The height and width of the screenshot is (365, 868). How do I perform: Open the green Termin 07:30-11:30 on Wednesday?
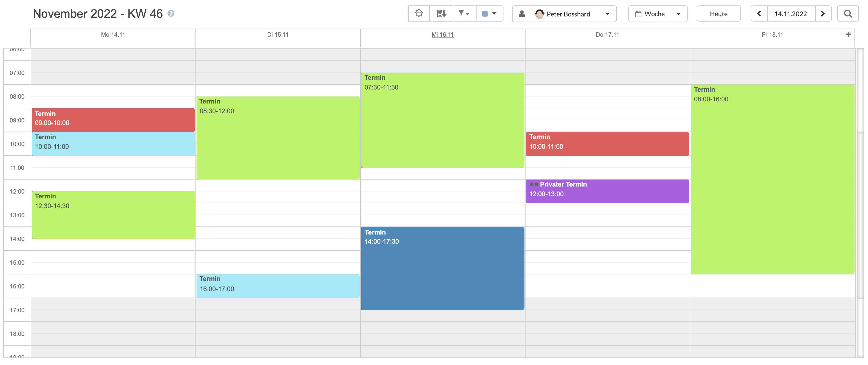click(442, 120)
